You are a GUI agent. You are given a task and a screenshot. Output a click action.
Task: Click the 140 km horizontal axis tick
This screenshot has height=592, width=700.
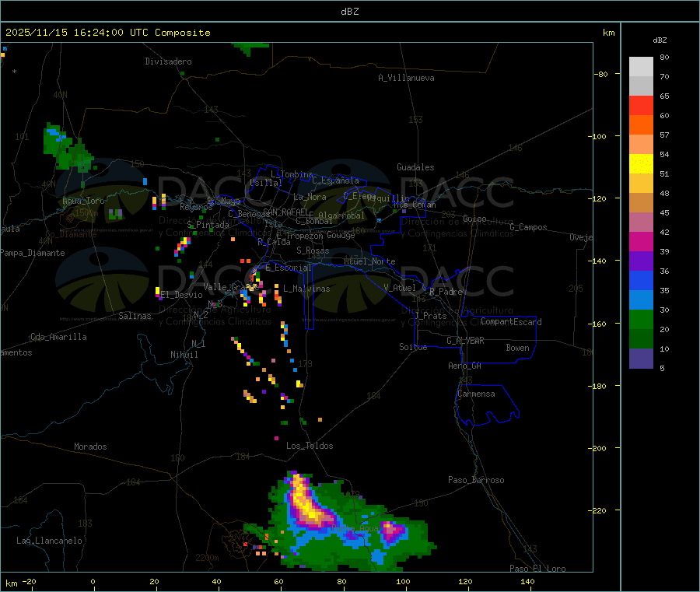point(527,581)
